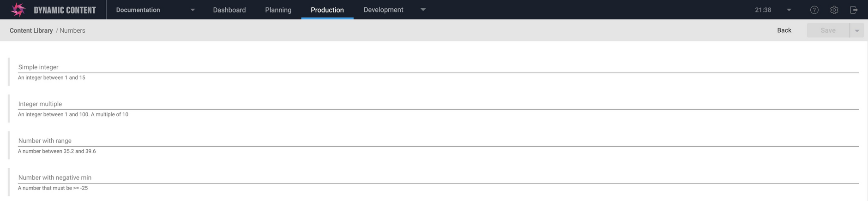Click 'An integer between 1 and 15' hint

(x=52, y=77)
